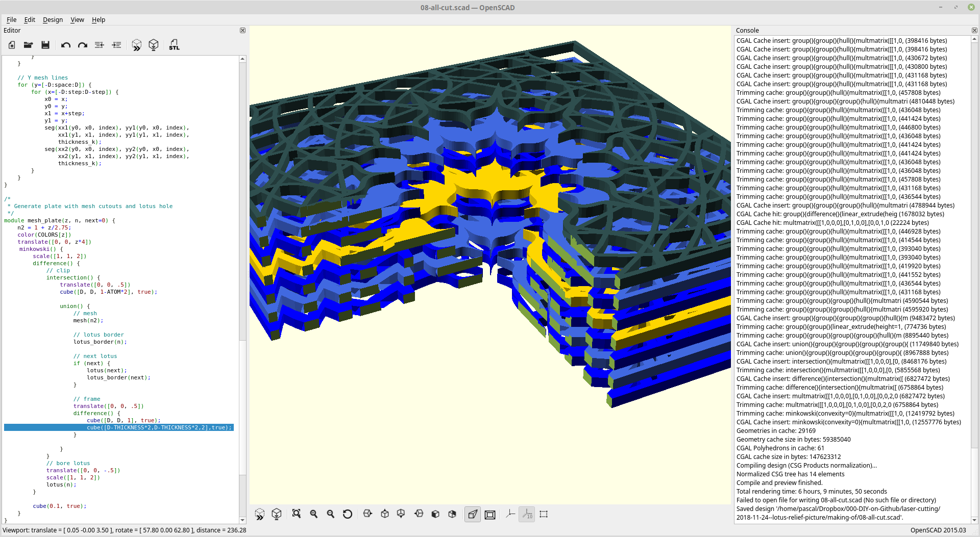This screenshot has height=537, width=980.
Task: Open the Edit menu
Action: click(30, 20)
